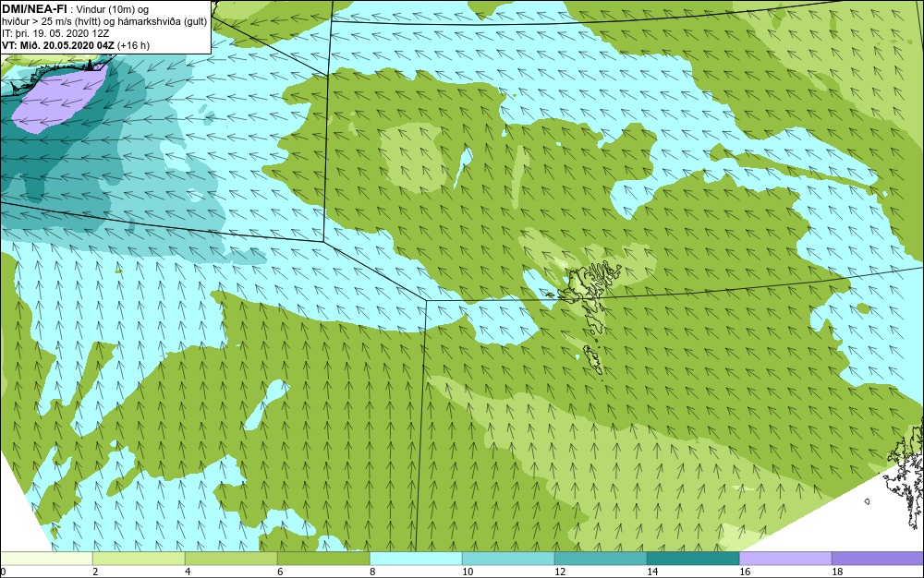Click the 10–12 m/s legend color swatch
924x578 pixels.
pyautogui.click(x=508, y=559)
